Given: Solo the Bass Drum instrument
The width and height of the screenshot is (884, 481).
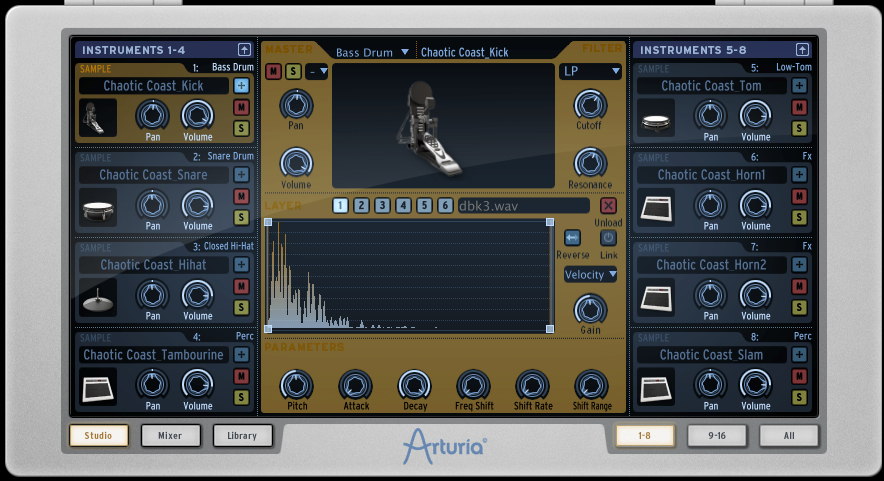Looking at the screenshot, I should point(241,128).
